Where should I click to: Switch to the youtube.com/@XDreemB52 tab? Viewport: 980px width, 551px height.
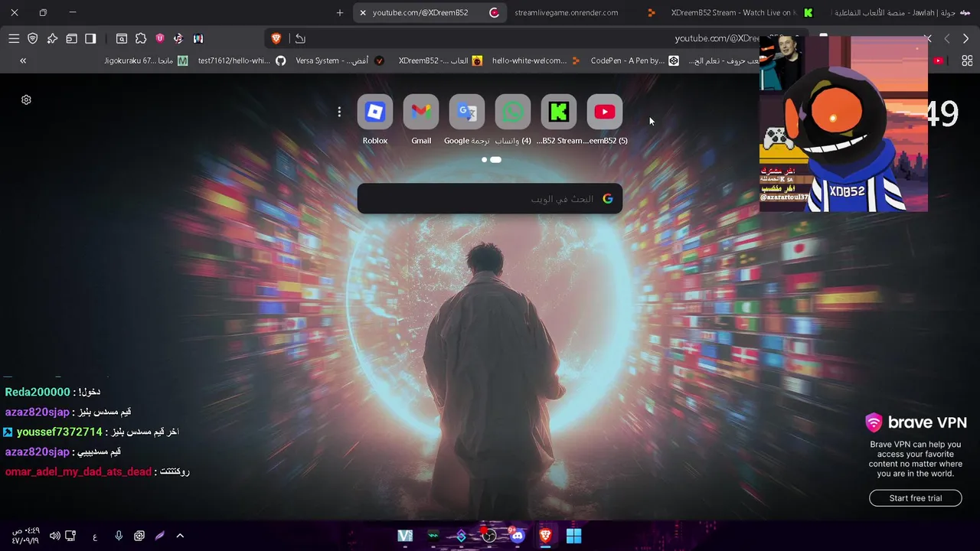point(430,12)
